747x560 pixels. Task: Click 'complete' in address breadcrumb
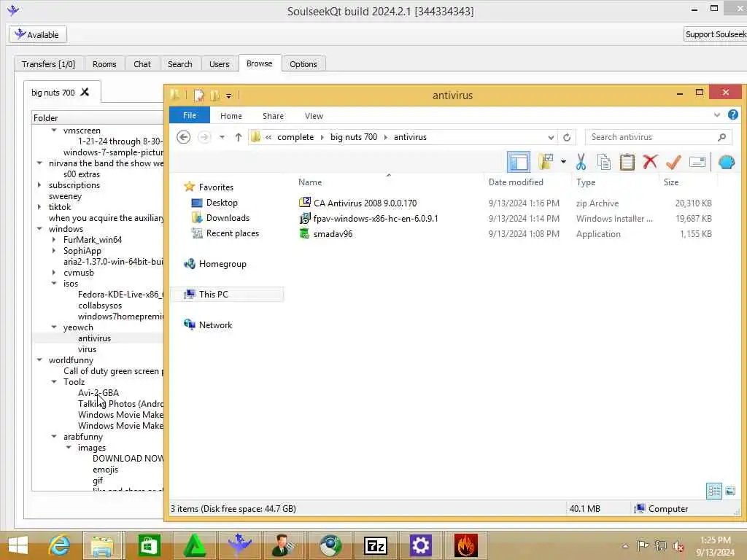(x=295, y=137)
